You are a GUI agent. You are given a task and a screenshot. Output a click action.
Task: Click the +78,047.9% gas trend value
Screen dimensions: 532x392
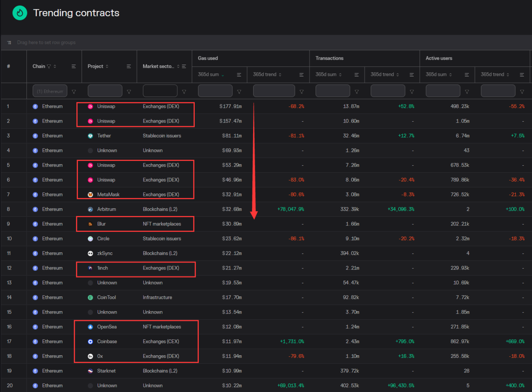[x=291, y=209]
